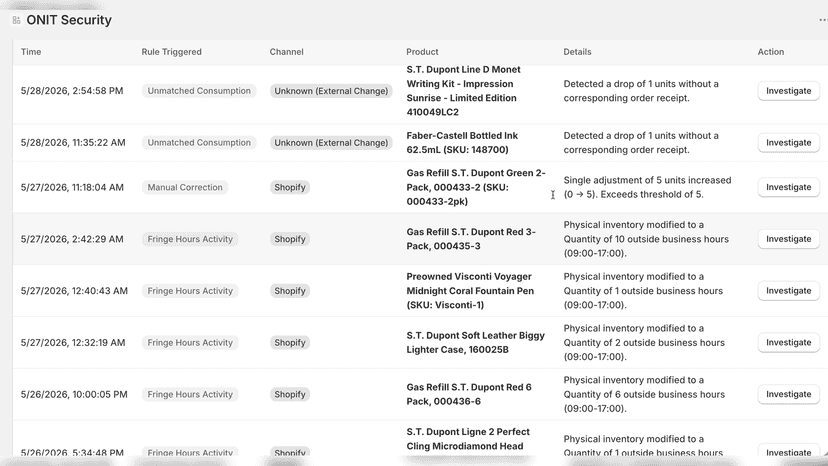Viewport: 828px width, 466px height.
Task: Click the Unknown (External Change) tag for Faber-Castell
Action: (x=331, y=143)
